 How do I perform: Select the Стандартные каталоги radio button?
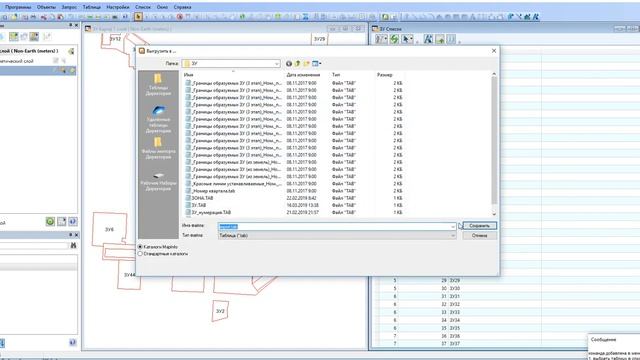point(140,254)
